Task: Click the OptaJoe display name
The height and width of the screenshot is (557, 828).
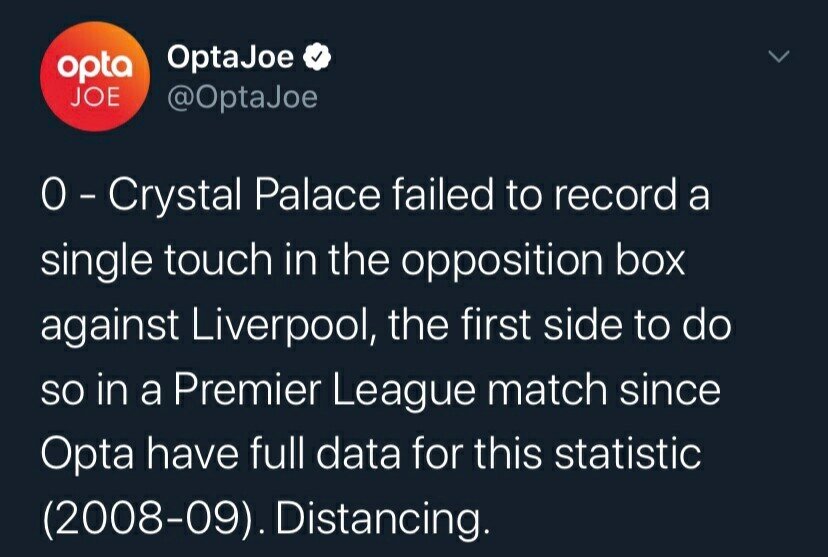Action: [231, 59]
